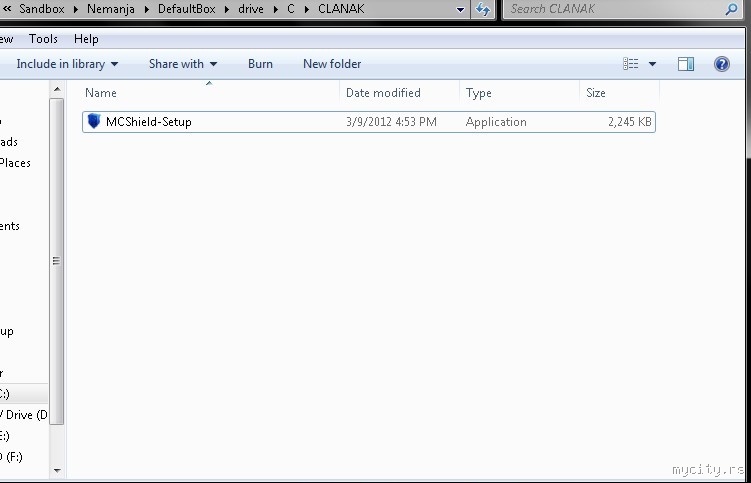751x483 pixels.
Task: Open the Tools menu
Action: (43, 39)
